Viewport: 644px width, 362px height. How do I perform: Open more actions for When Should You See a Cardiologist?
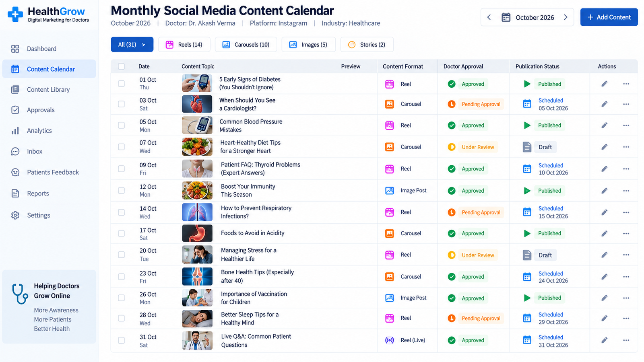click(626, 104)
